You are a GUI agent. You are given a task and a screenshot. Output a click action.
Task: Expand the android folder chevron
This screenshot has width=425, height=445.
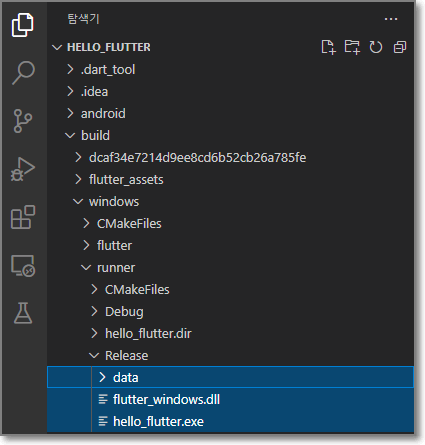70,113
